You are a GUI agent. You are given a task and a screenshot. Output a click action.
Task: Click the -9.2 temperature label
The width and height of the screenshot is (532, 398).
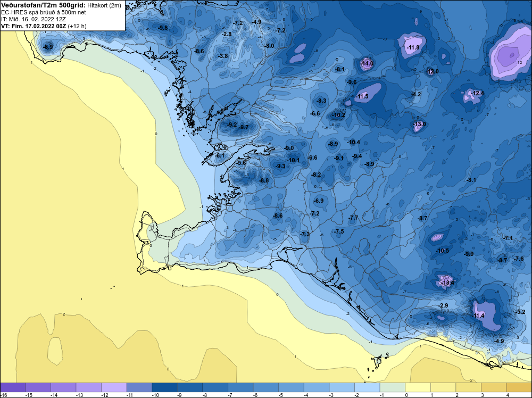coord(232,125)
